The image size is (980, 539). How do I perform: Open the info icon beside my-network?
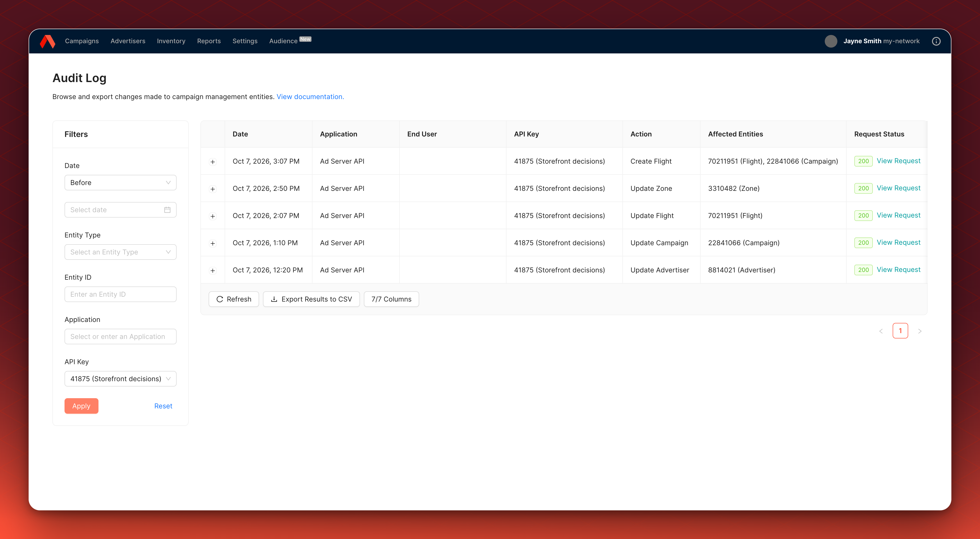(x=936, y=41)
